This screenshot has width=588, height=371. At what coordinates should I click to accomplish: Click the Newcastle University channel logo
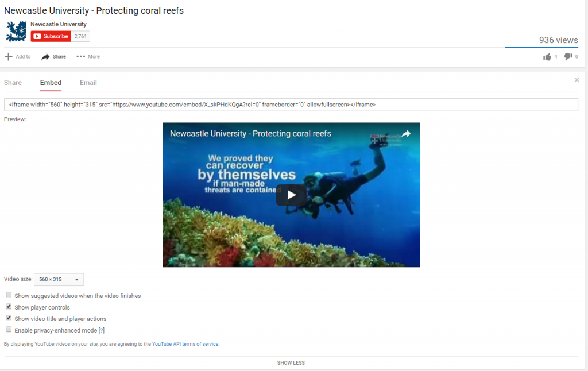tap(16, 31)
